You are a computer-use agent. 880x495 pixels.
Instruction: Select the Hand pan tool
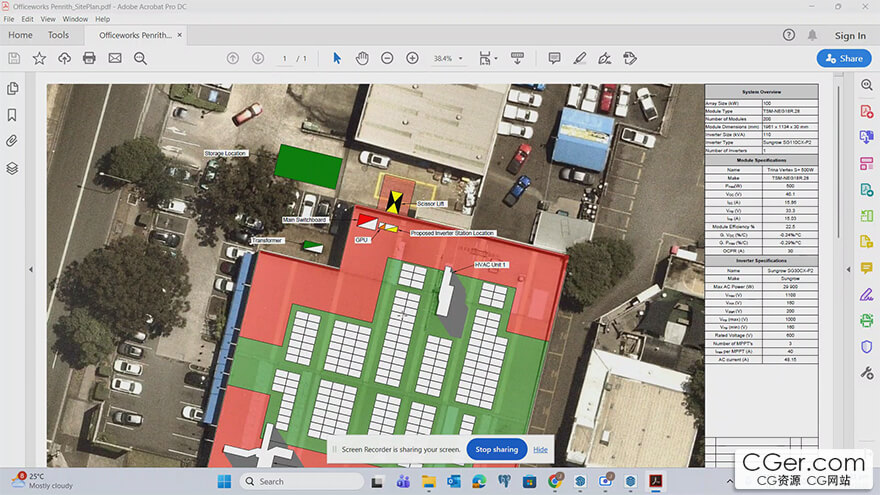coord(361,58)
